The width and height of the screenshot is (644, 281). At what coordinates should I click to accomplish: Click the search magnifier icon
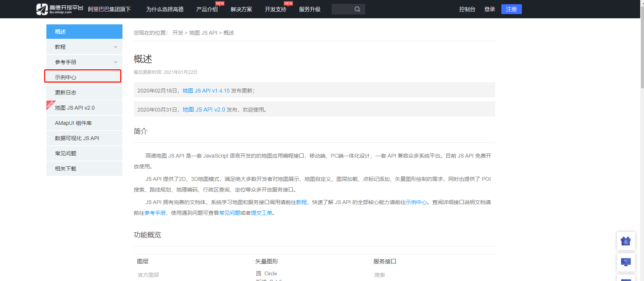[357, 9]
